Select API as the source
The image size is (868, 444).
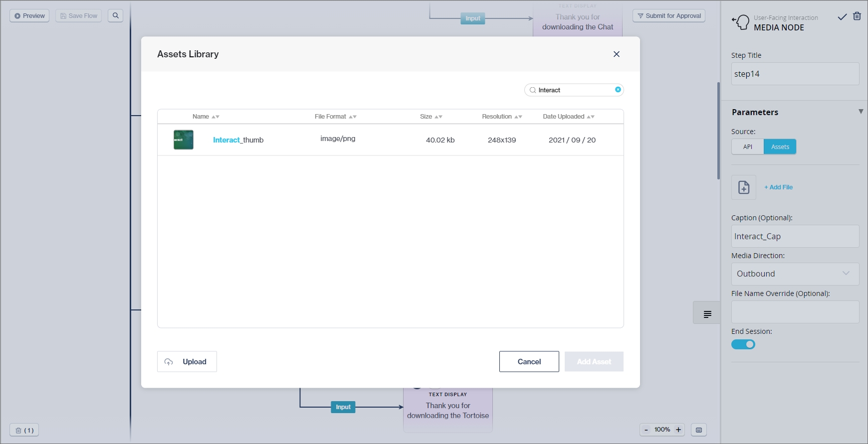(x=747, y=147)
